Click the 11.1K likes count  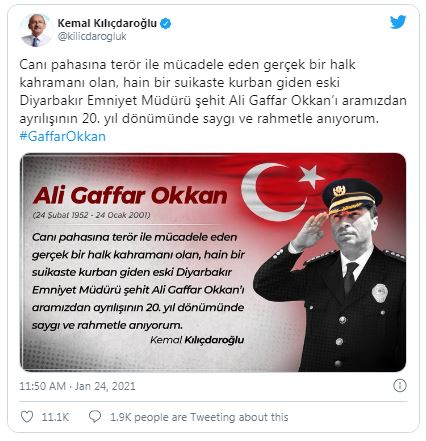(55, 417)
